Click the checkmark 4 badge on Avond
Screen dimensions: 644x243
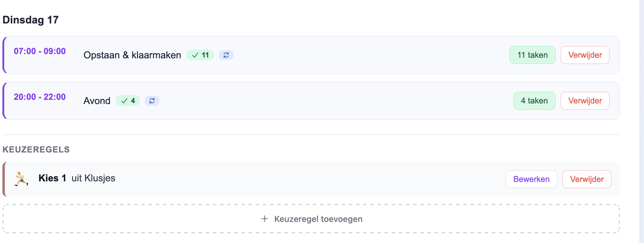(x=128, y=101)
